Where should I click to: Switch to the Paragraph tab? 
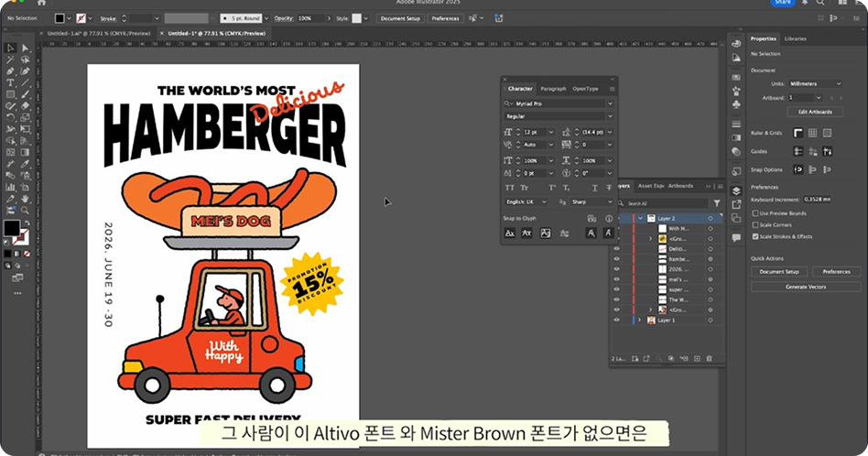point(553,89)
